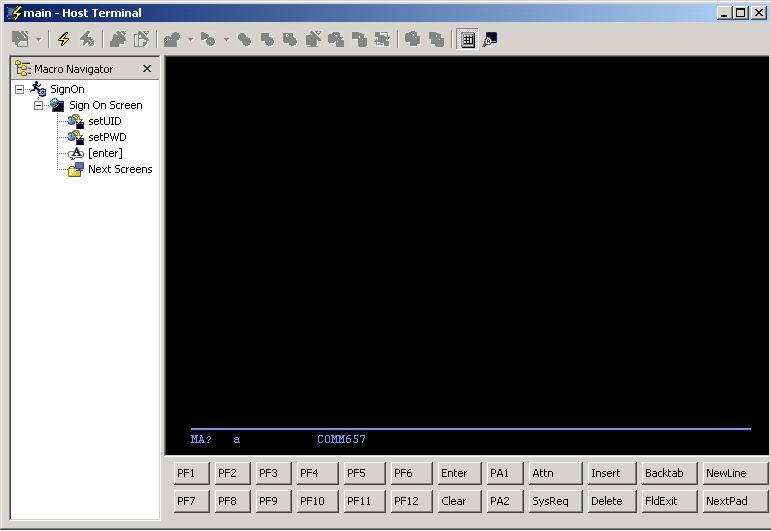Open dropdown arrow beside first toolbar icon
771x531 pixels.
click(38, 40)
